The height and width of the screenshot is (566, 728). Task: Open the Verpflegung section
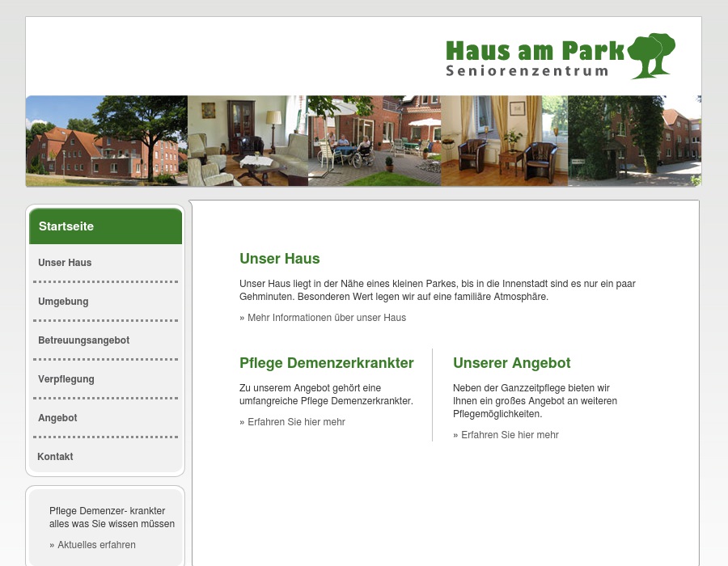(x=66, y=378)
